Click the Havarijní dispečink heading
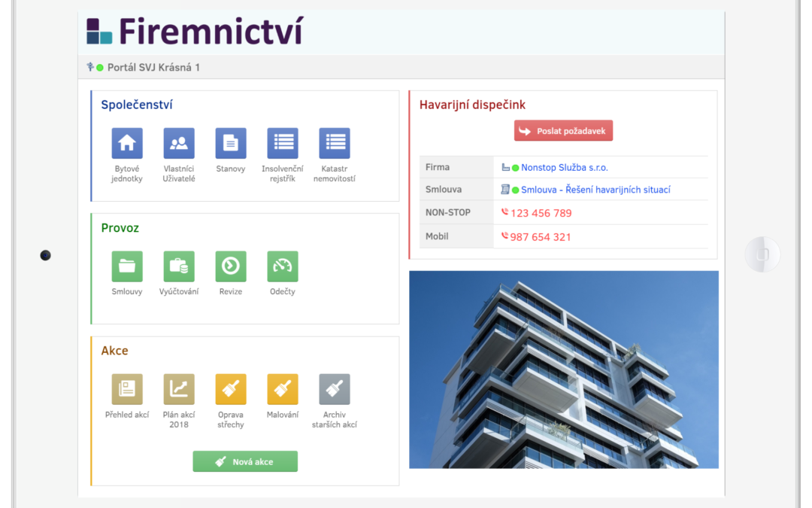Viewport: 812px width, 508px height. (472, 105)
